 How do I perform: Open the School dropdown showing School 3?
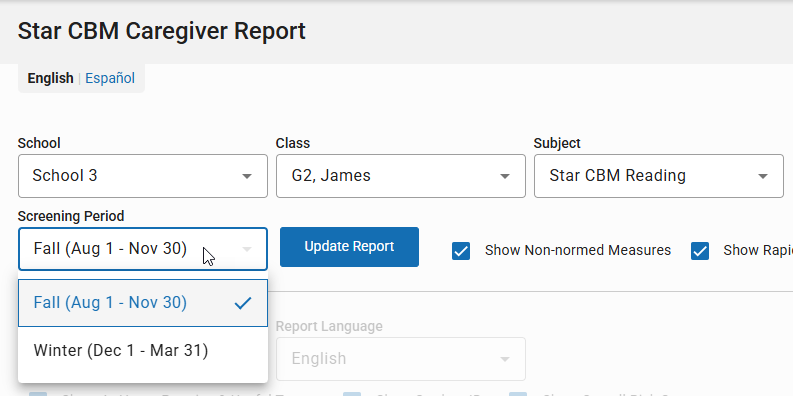click(143, 176)
